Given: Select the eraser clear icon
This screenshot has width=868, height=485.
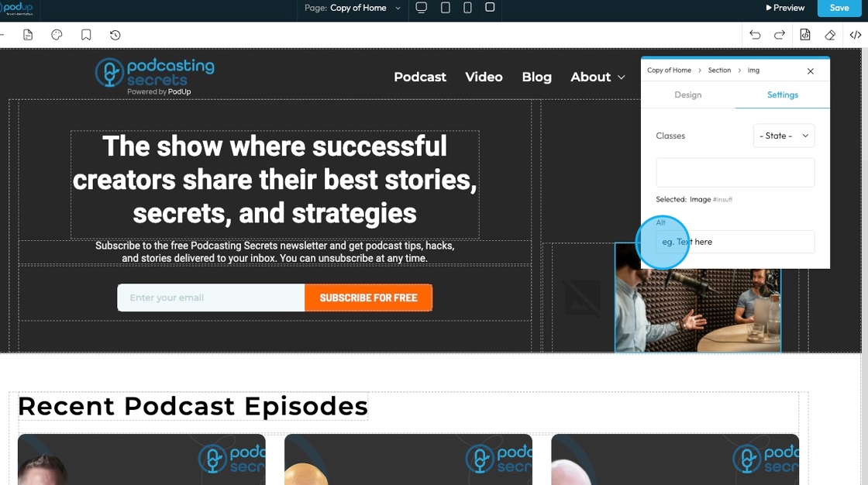Looking at the screenshot, I should tap(830, 35).
